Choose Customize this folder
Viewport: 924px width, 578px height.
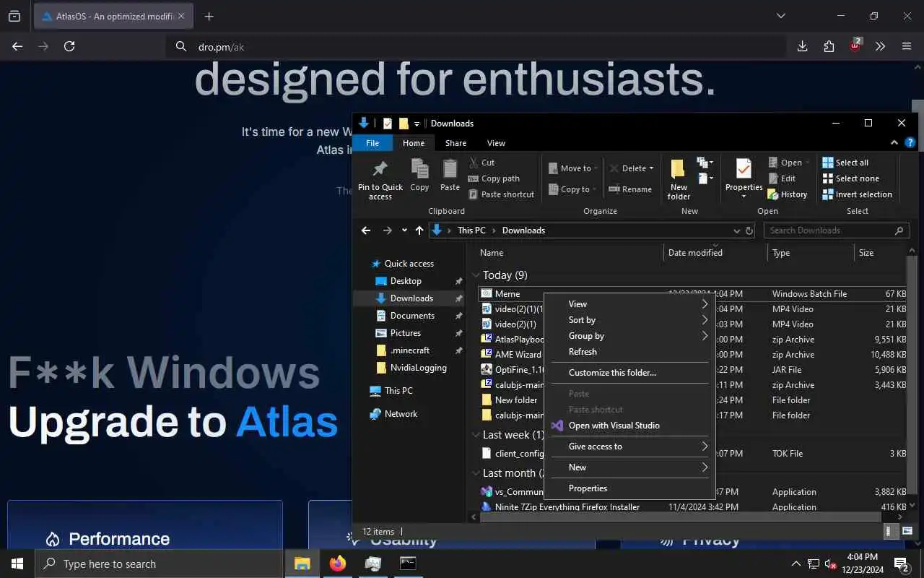(x=629, y=373)
